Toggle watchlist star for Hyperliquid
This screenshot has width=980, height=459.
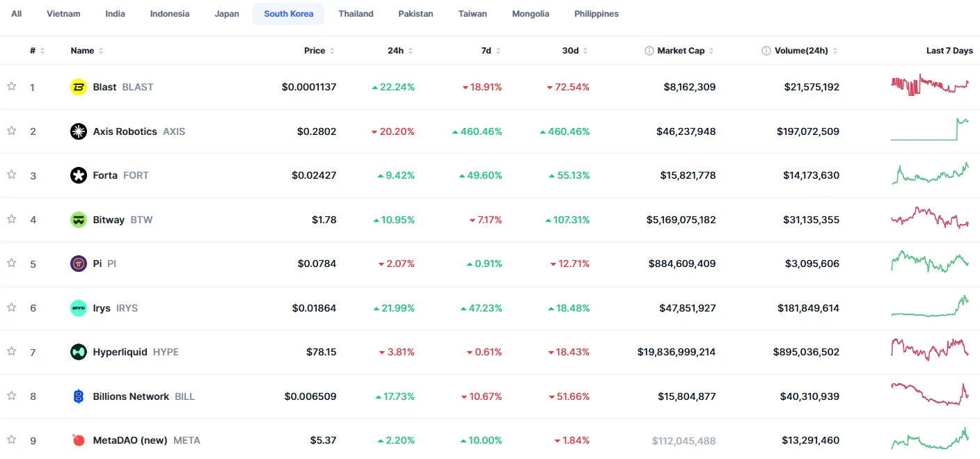click(11, 351)
